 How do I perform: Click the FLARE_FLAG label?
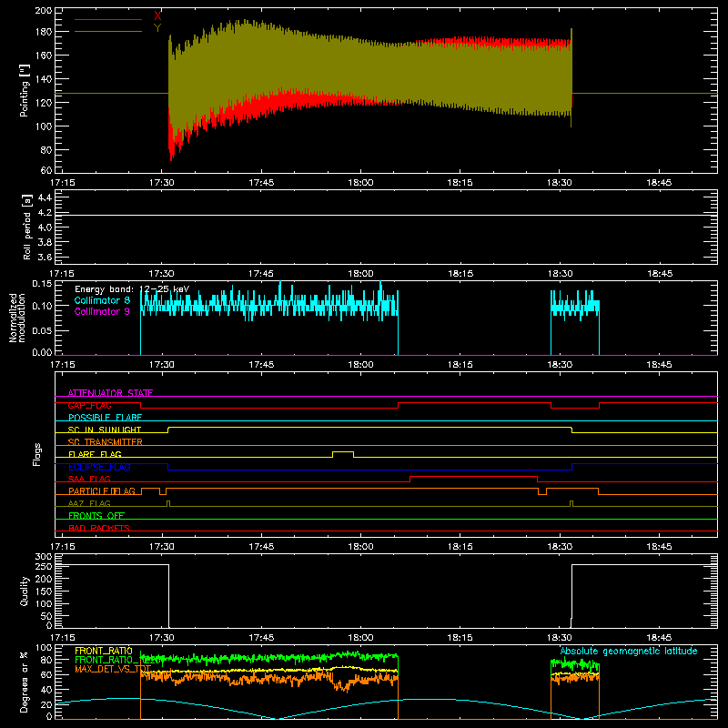pyautogui.click(x=95, y=454)
